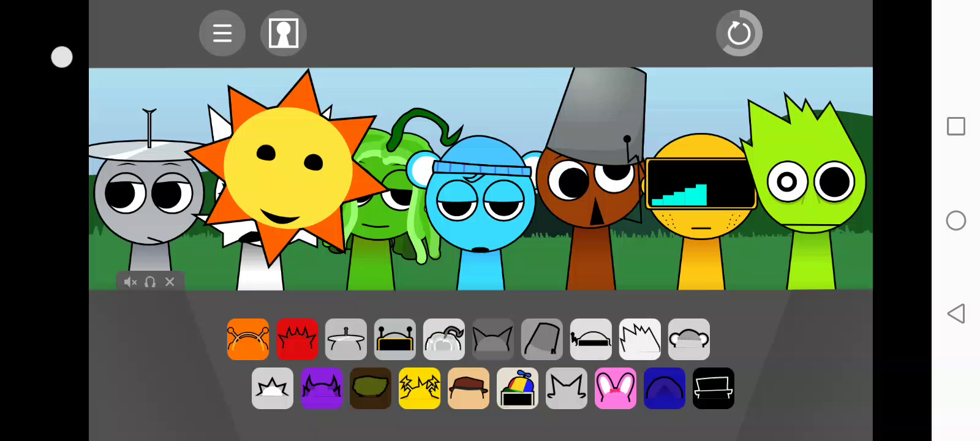Image resolution: width=980 pixels, height=441 pixels.
Task: Select the red spiky hair icon
Action: click(297, 339)
